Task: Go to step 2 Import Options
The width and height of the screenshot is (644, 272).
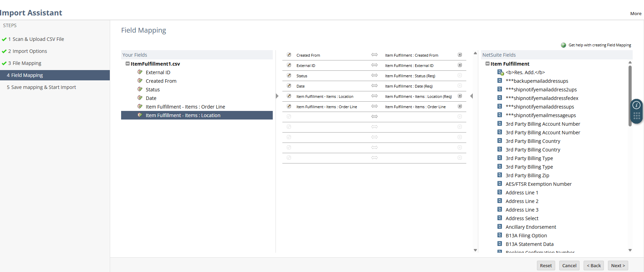Action: click(x=27, y=51)
